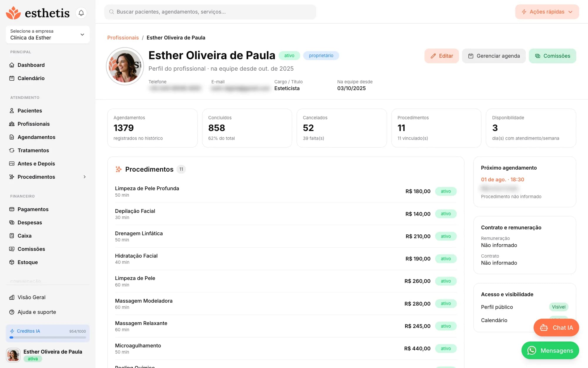588x368 pixels.
Task: Click the Microagulhamento procedure
Action: [286, 349]
